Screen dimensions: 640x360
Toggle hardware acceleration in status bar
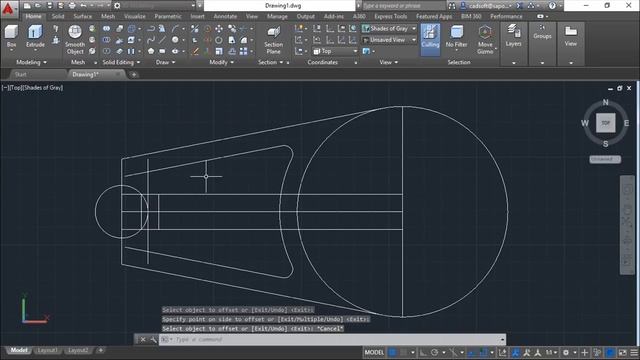point(610,352)
